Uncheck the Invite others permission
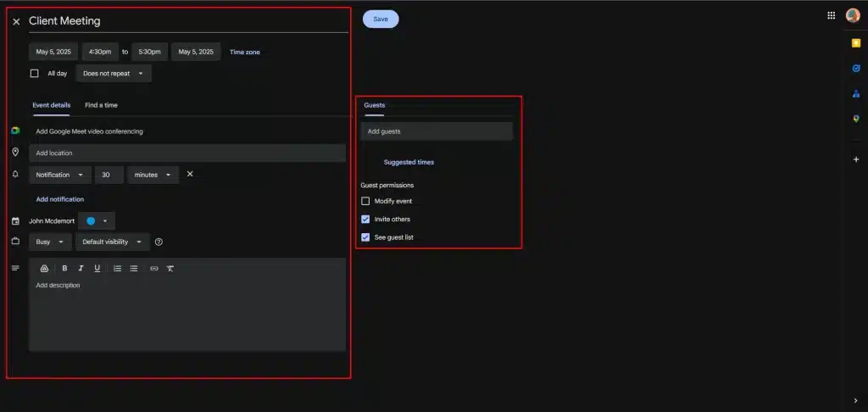This screenshot has width=868, height=412. (365, 220)
